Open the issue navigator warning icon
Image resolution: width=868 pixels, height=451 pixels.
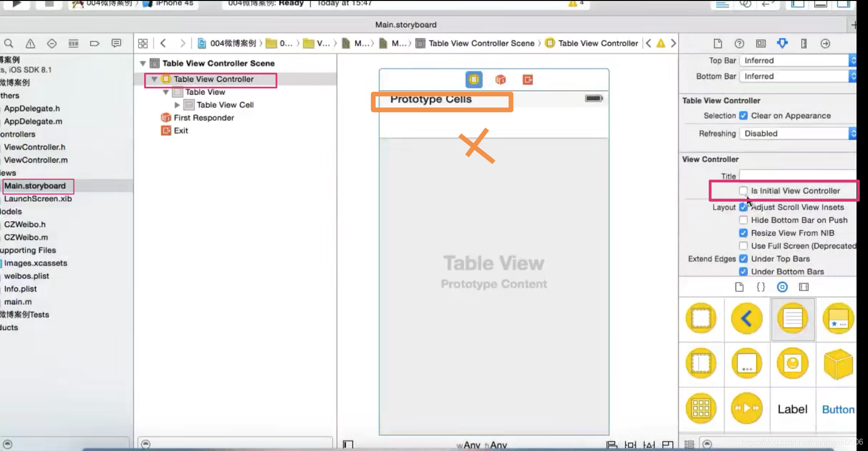tap(30, 43)
